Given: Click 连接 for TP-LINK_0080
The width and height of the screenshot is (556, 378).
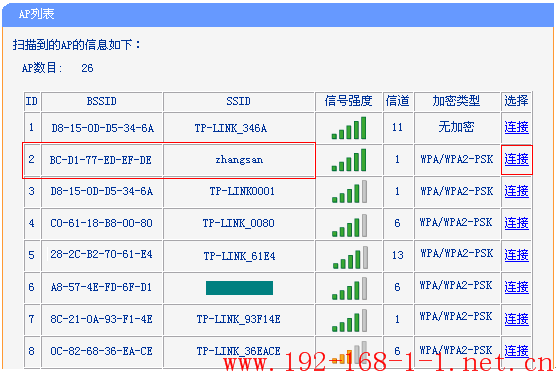Looking at the screenshot, I should tap(516, 223).
